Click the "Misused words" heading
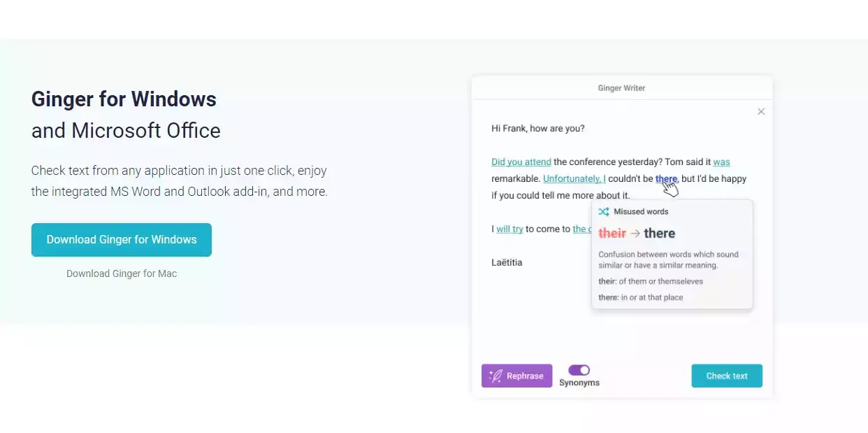The width and height of the screenshot is (868, 433). (x=641, y=211)
